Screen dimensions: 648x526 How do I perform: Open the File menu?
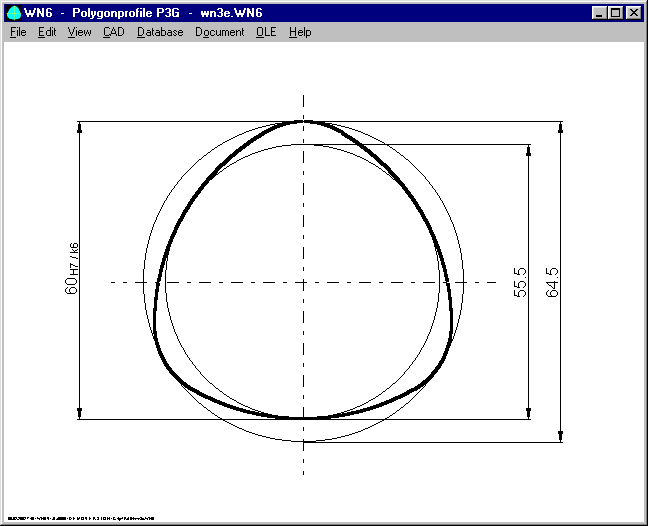[18, 32]
